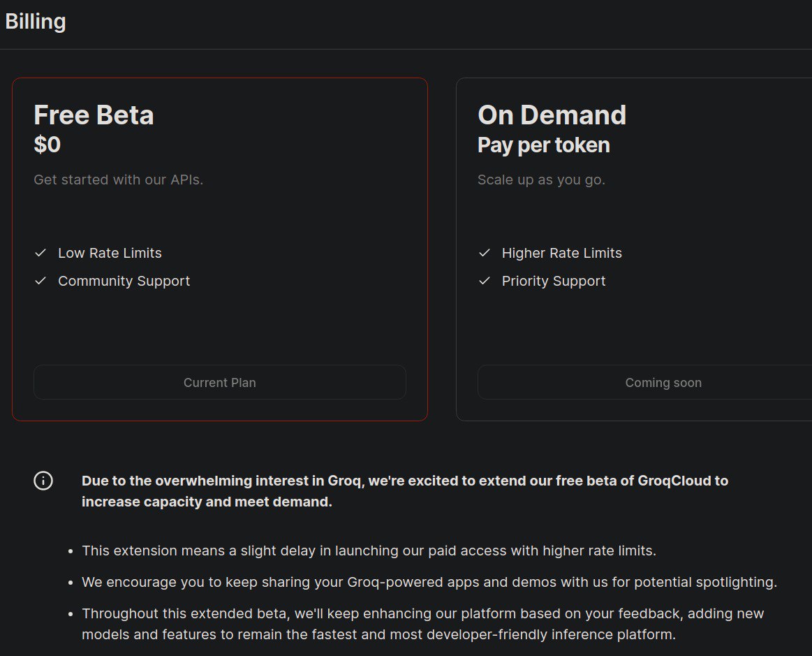This screenshot has width=812, height=656.
Task: Click the checkmark icon next to Higher Rate Limits
Action: [x=485, y=253]
